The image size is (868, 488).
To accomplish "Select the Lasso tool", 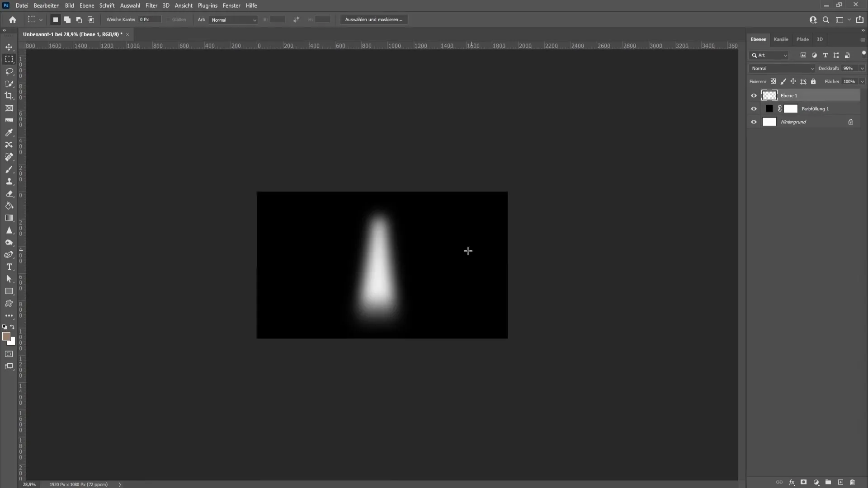I will (9, 71).
